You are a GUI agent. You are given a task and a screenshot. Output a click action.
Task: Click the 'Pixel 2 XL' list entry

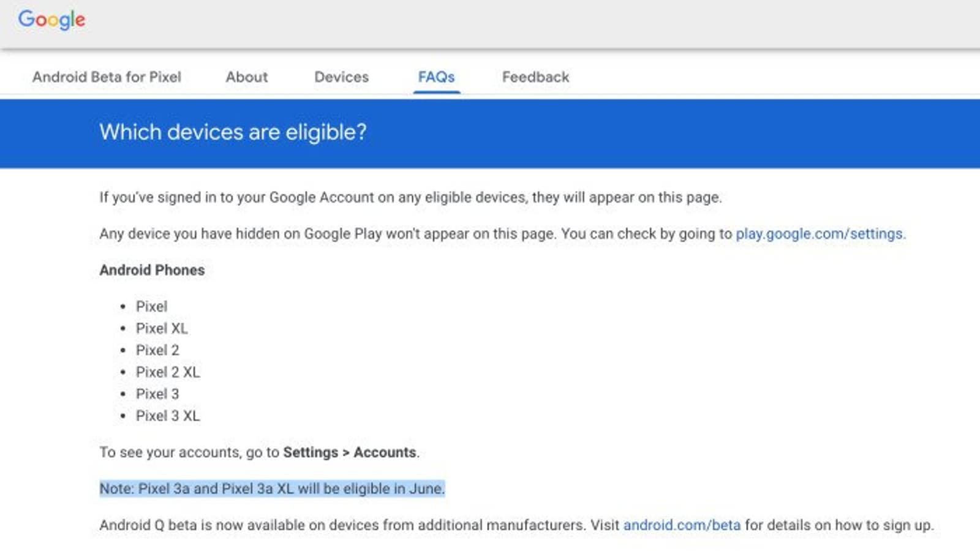(x=168, y=372)
